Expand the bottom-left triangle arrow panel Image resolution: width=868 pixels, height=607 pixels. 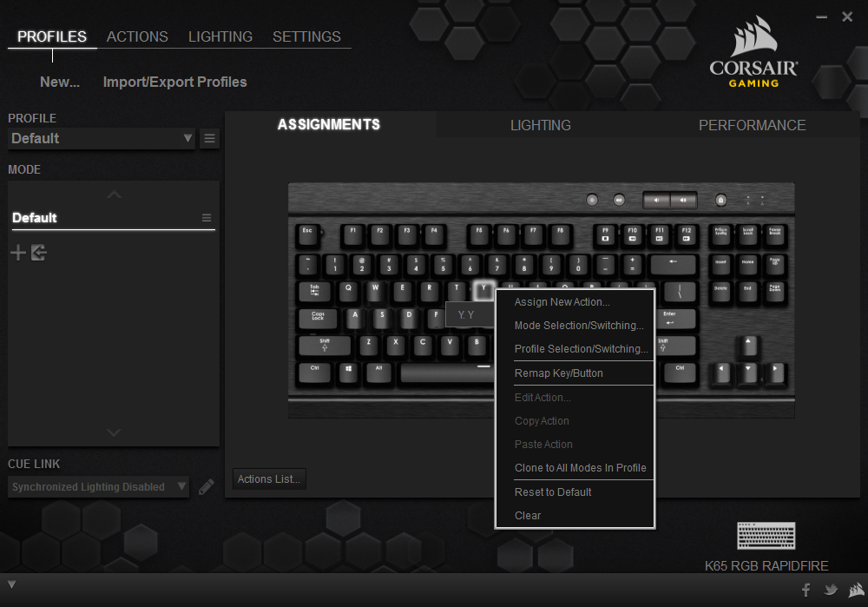(x=11, y=584)
